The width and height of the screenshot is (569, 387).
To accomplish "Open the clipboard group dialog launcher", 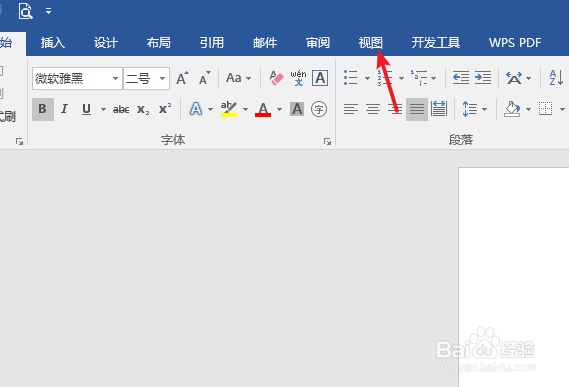I will coord(19,142).
